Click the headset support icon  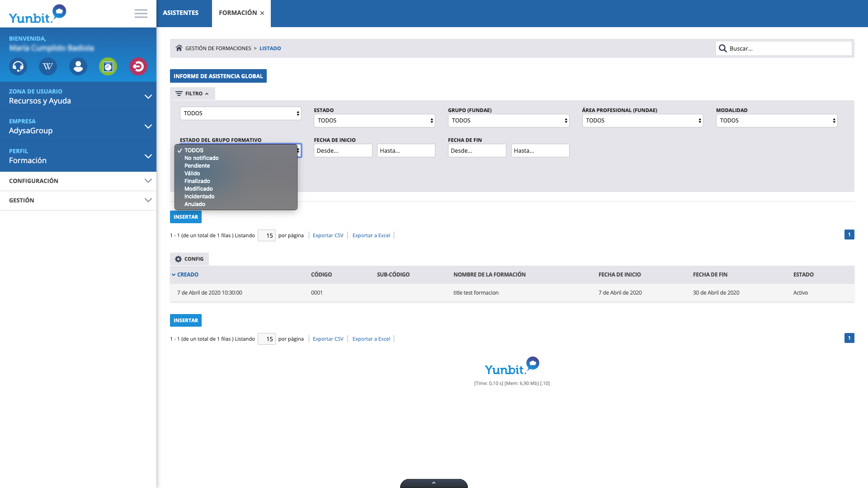(x=18, y=67)
